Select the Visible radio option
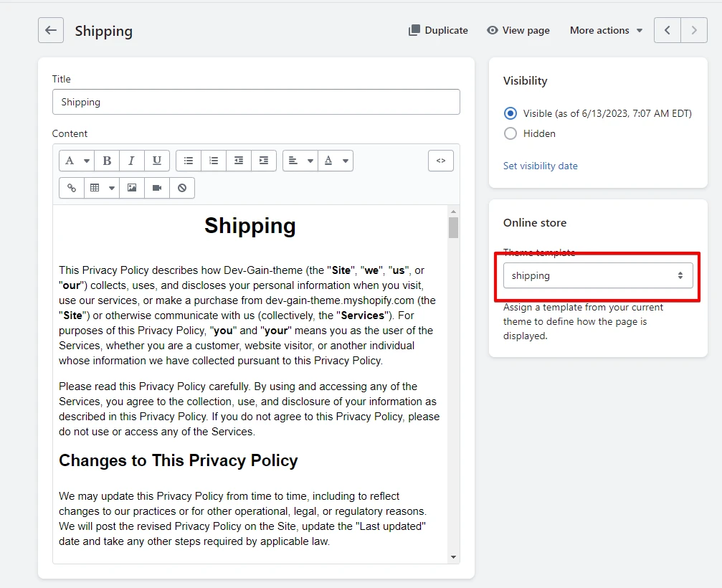 pos(510,113)
